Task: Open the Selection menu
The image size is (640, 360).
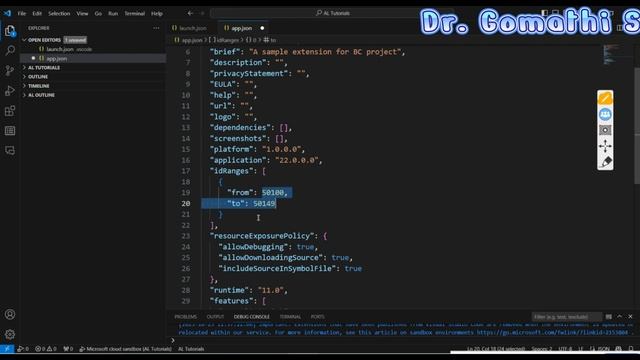Action: pyautogui.click(x=59, y=13)
